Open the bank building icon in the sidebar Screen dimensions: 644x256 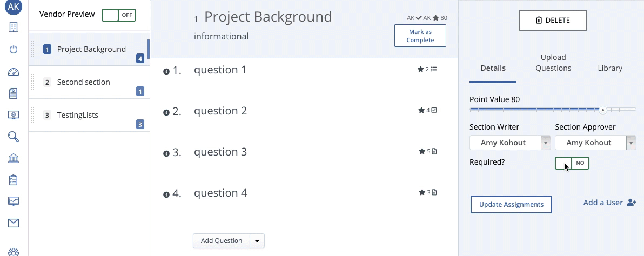(x=14, y=158)
